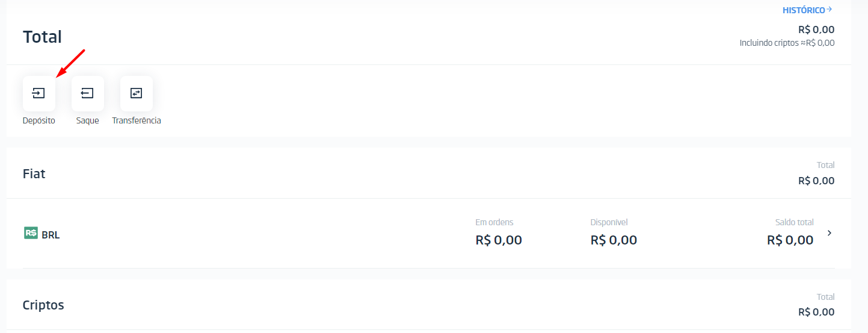The height and width of the screenshot is (333, 868).
Task: Expand BRL row using right chevron
Action: coord(830,233)
